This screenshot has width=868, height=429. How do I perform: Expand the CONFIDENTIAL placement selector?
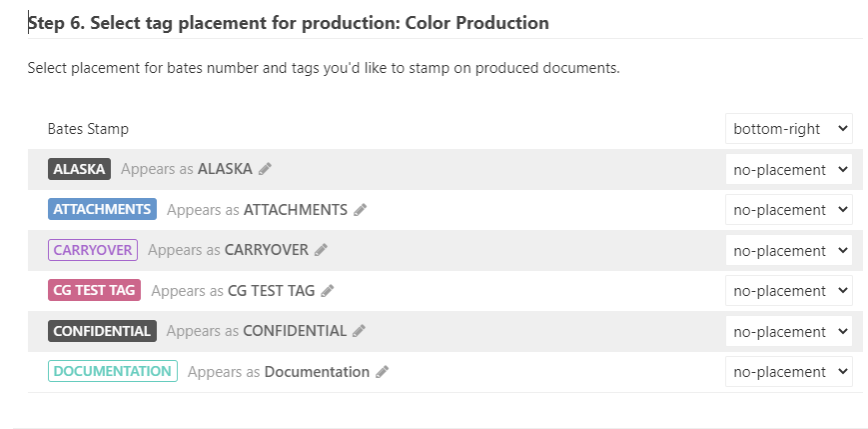coord(788,331)
